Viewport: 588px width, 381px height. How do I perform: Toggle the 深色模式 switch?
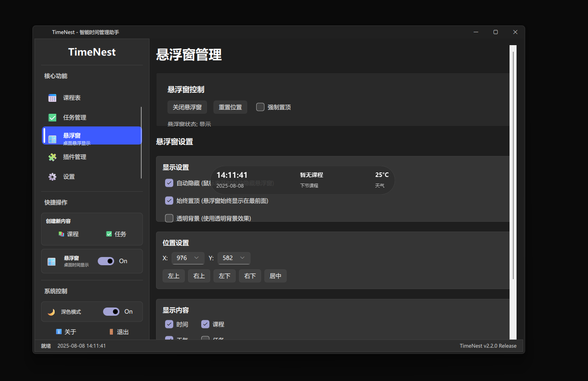tap(111, 312)
